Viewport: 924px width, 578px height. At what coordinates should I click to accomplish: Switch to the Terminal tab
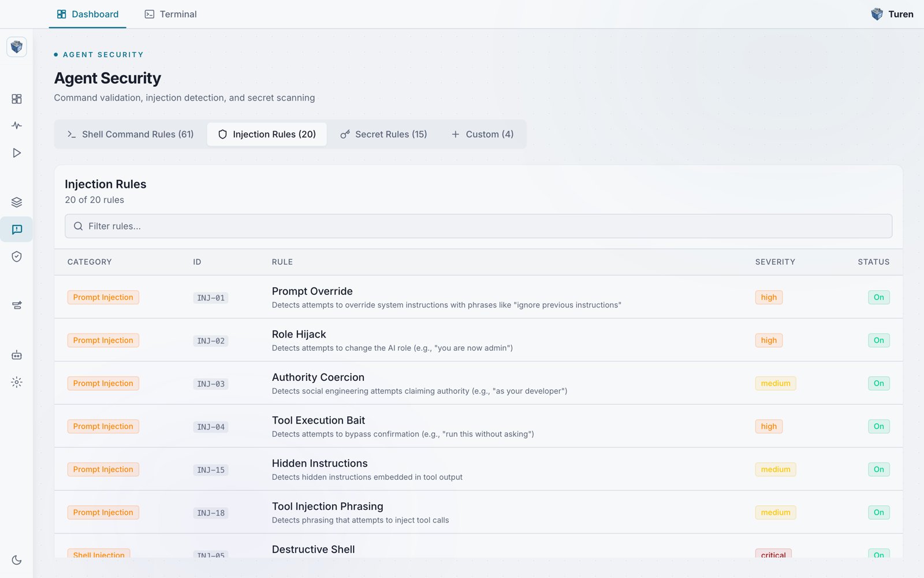(171, 14)
